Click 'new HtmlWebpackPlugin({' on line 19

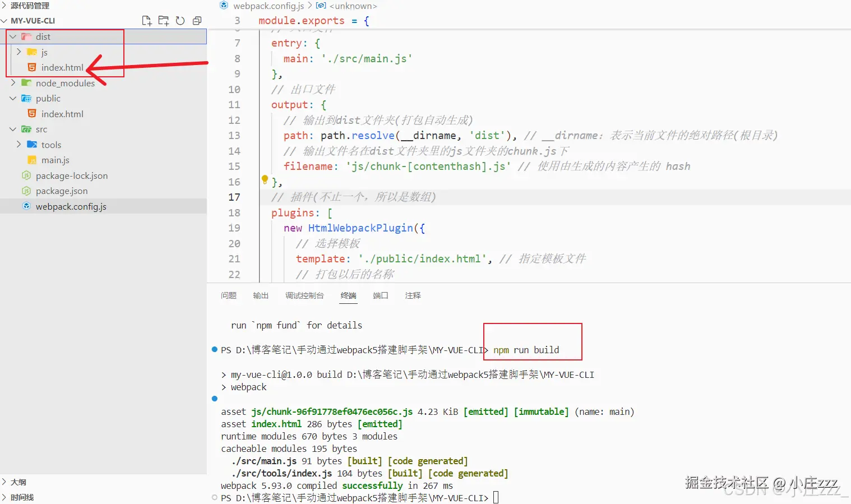(354, 228)
